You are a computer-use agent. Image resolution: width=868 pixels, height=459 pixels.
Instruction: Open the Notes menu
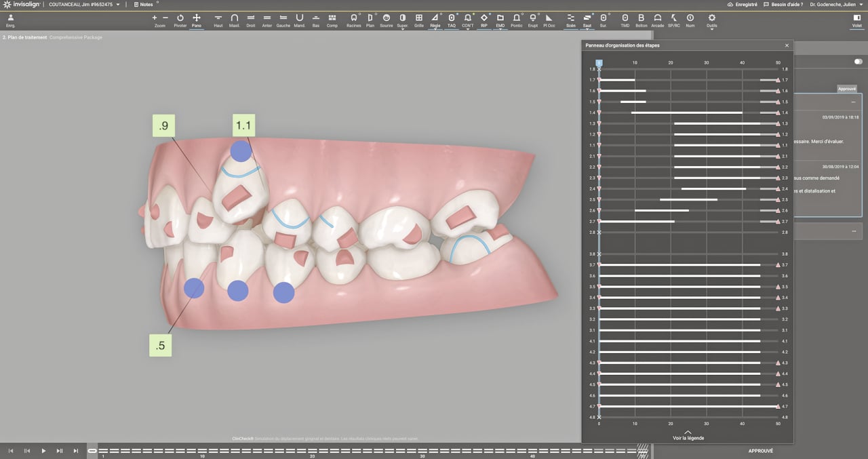146,4
